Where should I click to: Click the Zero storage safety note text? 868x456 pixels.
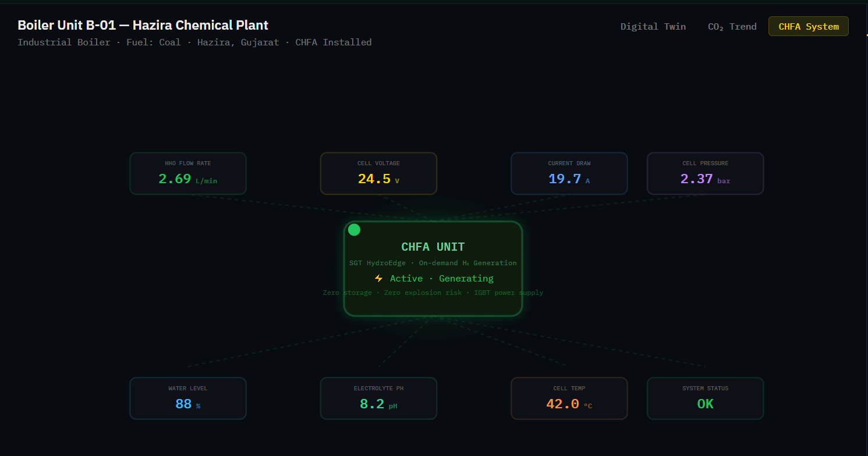[x=433, y=293]
